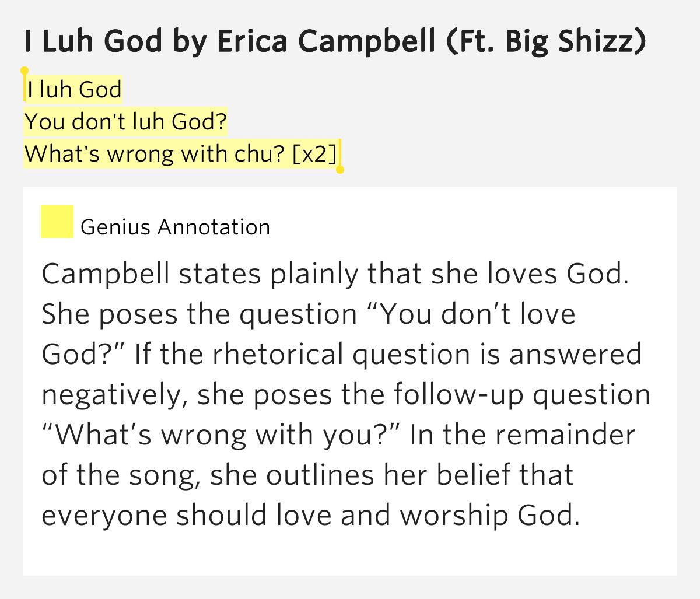Click the top selection handle dot
This screenshot has width=700, height=599.
24,71
